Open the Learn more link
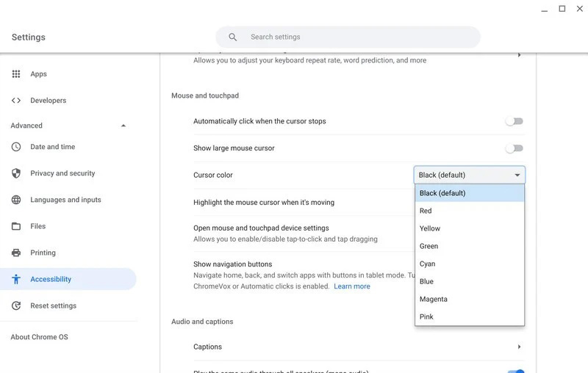 (352, 286)
